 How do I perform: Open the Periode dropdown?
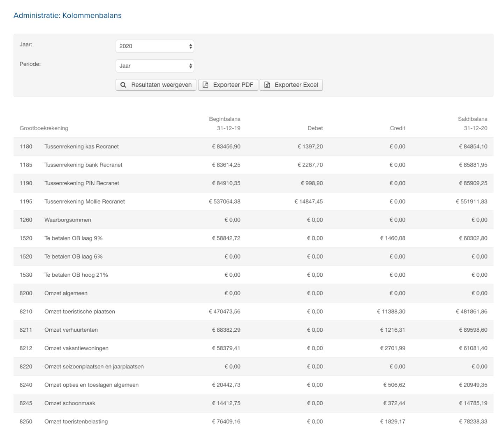click(155, 66)
